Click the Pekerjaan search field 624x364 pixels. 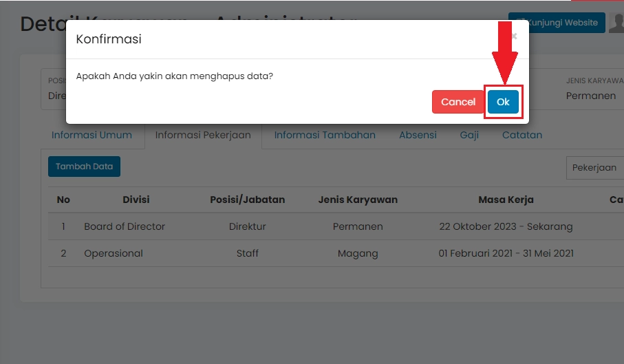[595, 168]
